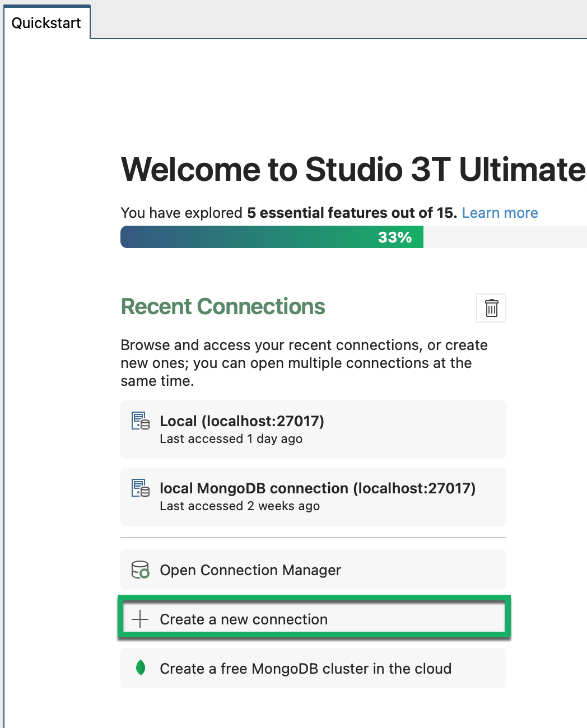Click the Recent Connections heading
Screen dimensions: 587x728
[223, 307]
